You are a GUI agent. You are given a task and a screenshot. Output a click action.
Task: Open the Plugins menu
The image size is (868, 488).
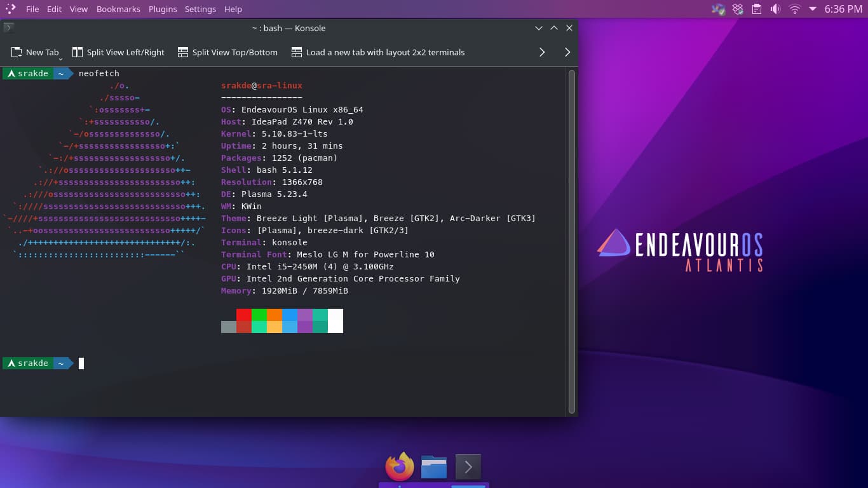(x=163, y=9)
